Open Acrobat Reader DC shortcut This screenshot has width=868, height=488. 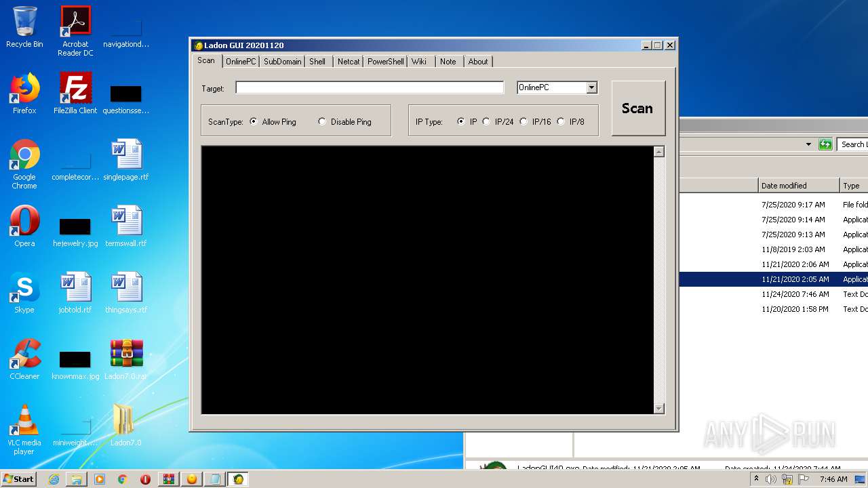point(75,31)
